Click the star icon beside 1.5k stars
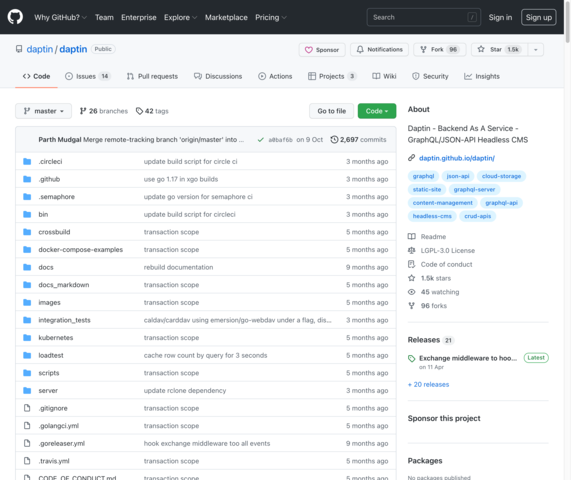The height and width of the screenshot is (480, 571). click(x=411, y=278)
